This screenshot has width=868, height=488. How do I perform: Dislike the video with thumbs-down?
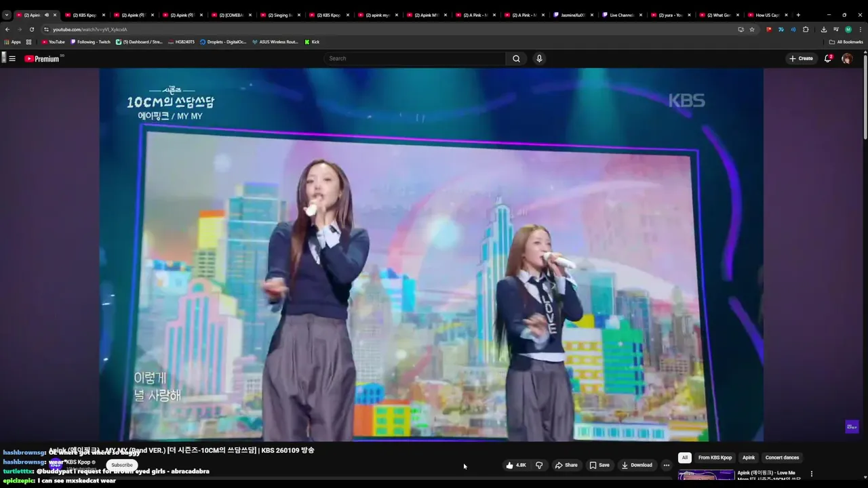539,465
